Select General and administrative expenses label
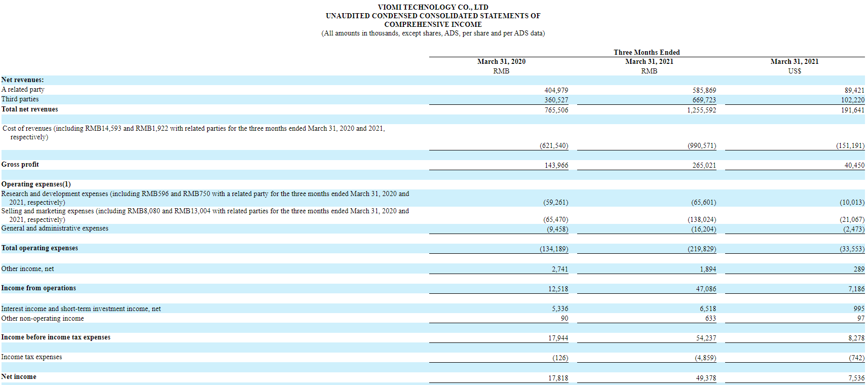 click(x=55, y=228)
